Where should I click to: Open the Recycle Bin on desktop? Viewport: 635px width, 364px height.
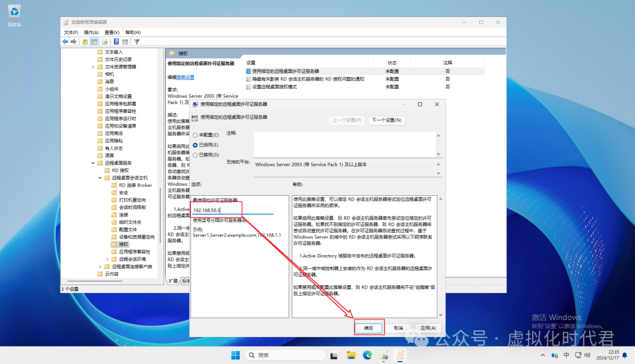pos(15,12)
